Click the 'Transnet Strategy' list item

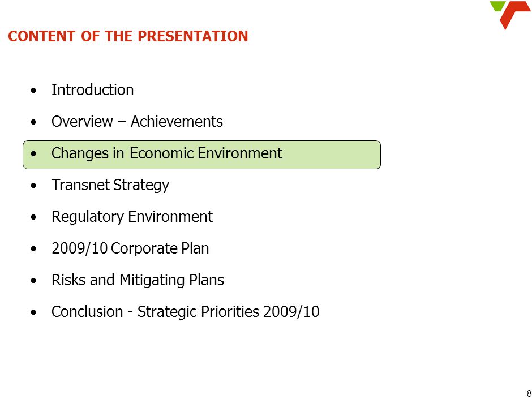tap(110, 185)
